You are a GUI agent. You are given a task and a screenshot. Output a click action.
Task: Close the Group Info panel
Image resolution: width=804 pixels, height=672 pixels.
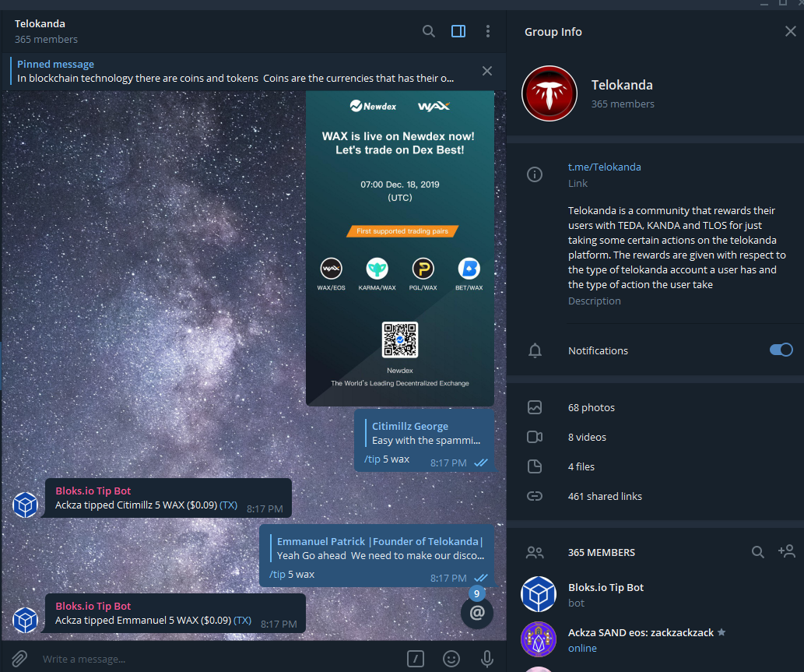point(790,31)
